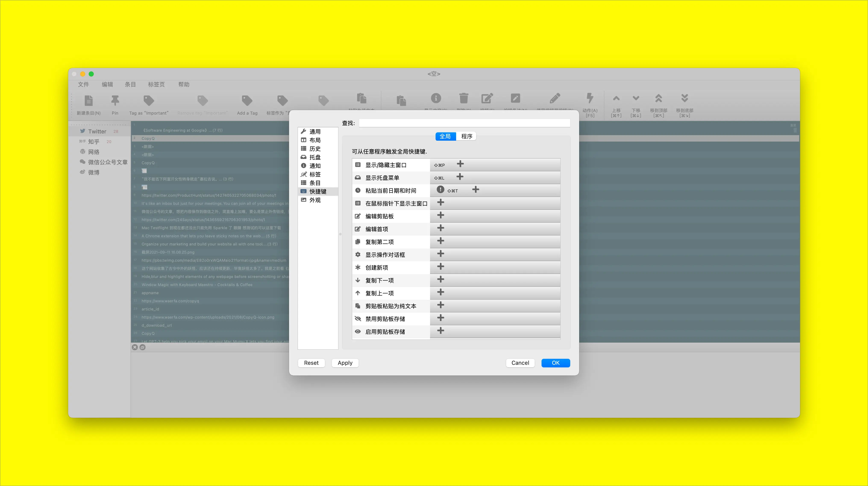Click plus icon for 禁用剪贴板存储
This screenshot has width=868, height=486.
(x=440, y=318)
